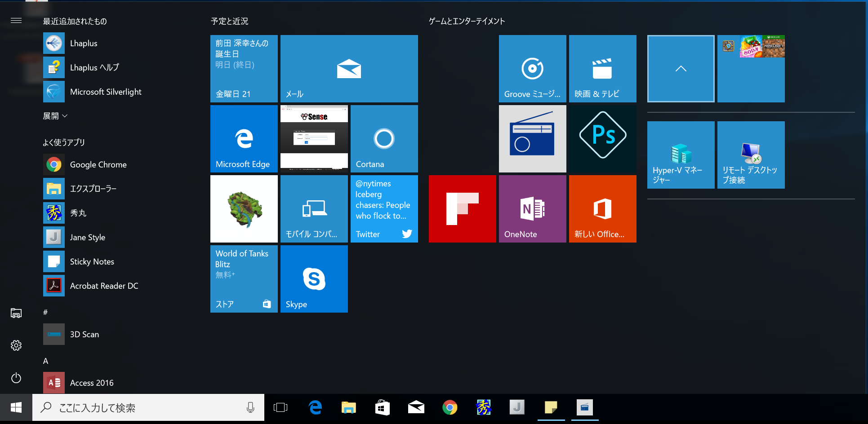
Task: Open the Lhaplus app icon
Action: 54,44
